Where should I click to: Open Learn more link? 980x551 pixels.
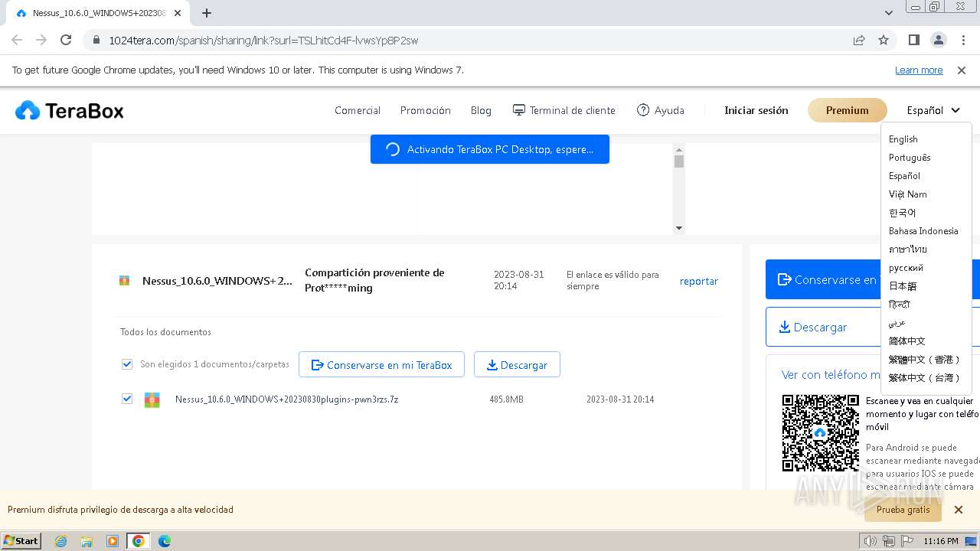(x=919, y=70)
